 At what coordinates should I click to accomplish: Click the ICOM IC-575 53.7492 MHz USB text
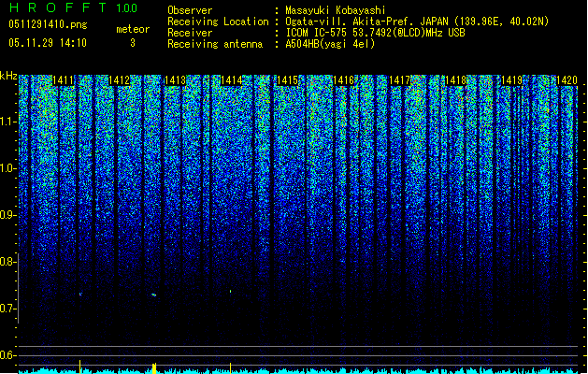coord(375,33)
